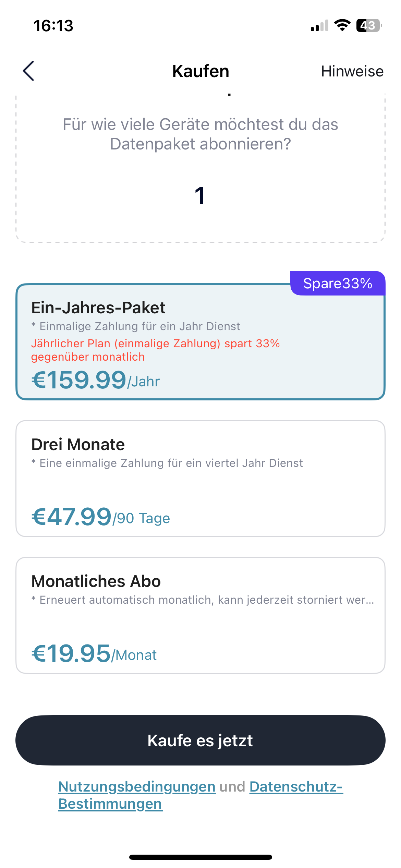Tap the device count question text
The image size is (401, 868).
(200, 134)
